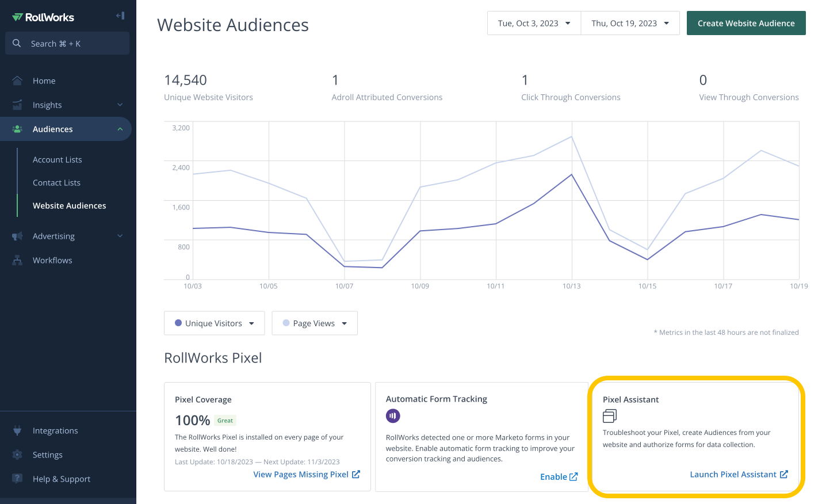Click the 10/13 label on chart axis

(x=571, y=286)
